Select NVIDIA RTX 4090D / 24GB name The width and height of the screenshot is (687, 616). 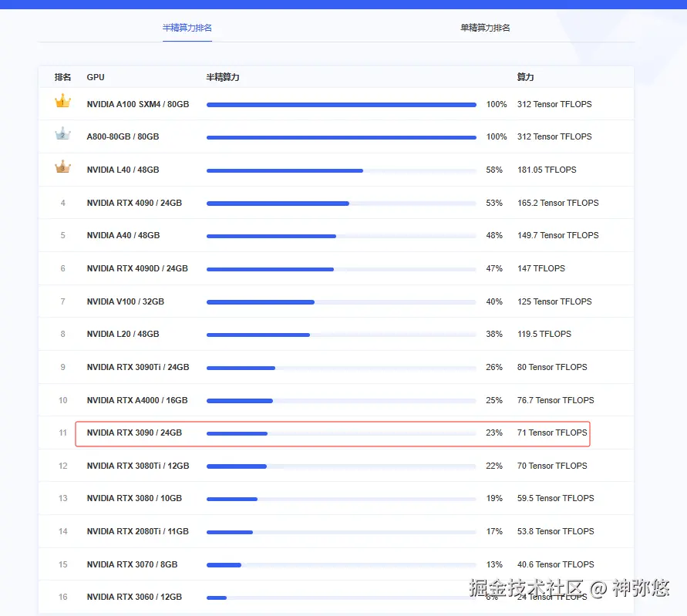[x=137, y=268]
